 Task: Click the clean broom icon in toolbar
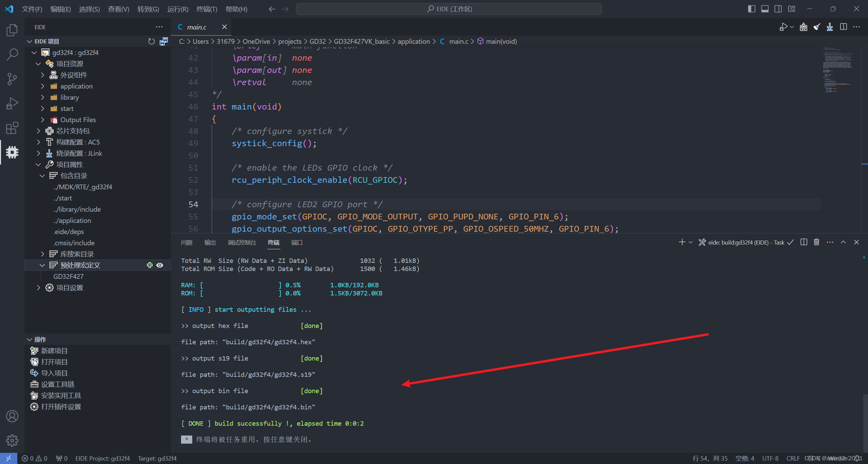pyautogui.click(x=817, y=27)
